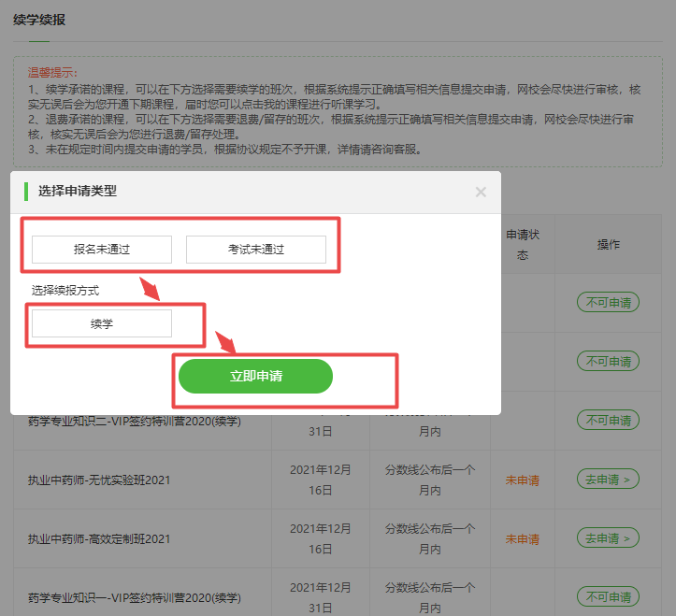Screen dimensions: 676x616
Task: Click course name 药学专业知识一-VIP签约特训营2020(续学)
Action: point(135,596)
